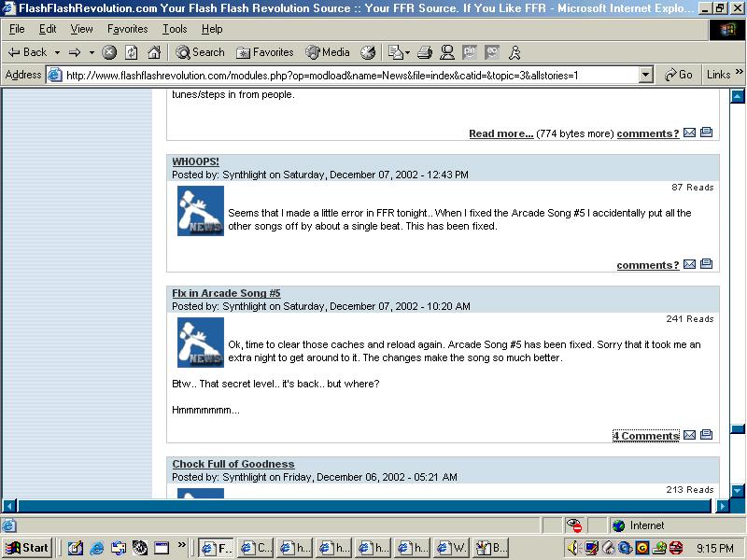The width and height of the screenshot is (747, 560).
Task: Click printer-friendly icon in WHOOPS! post
Action: pyautogui.click(x=707, y=263)
